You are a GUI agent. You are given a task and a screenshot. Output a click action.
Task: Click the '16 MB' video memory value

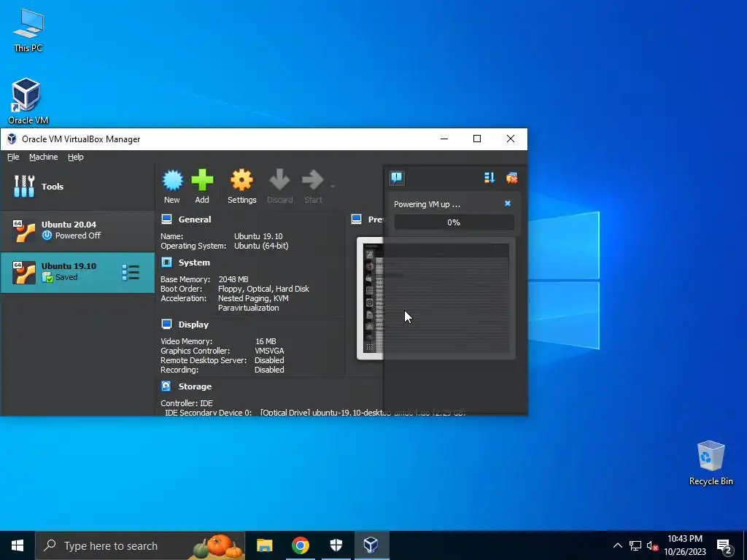[x=266, y=341]
